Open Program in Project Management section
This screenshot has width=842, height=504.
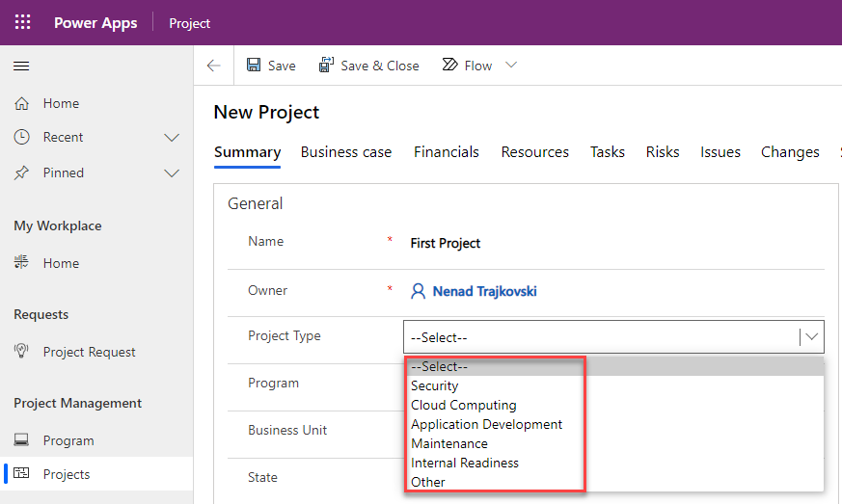tap(68, 440)
